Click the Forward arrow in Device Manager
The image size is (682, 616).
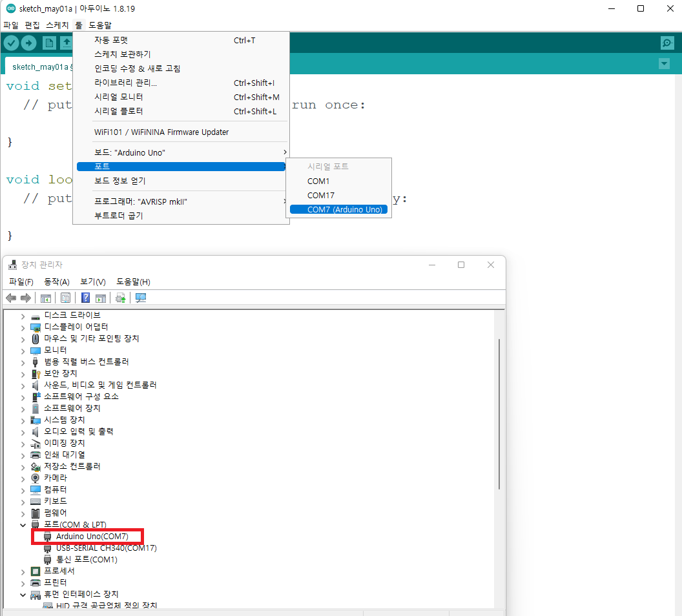[26, 298]
